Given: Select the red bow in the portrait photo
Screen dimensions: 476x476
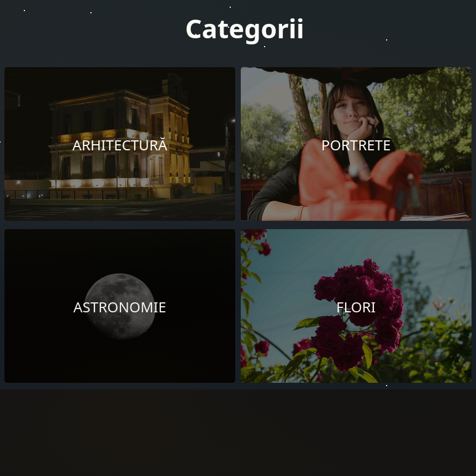Looking at the screenshot, I should point(358,182).
